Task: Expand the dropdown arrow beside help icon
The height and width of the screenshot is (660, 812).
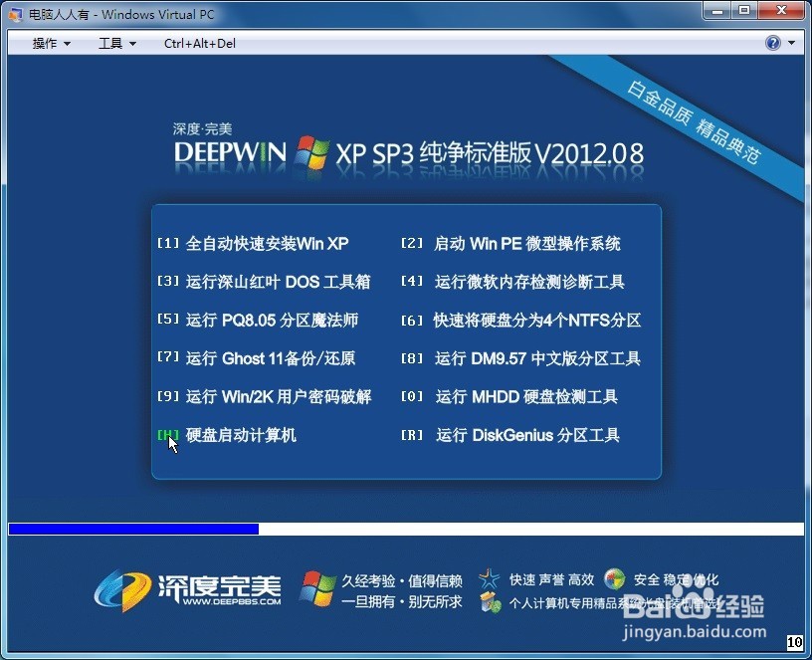Action: pos(792,43)
